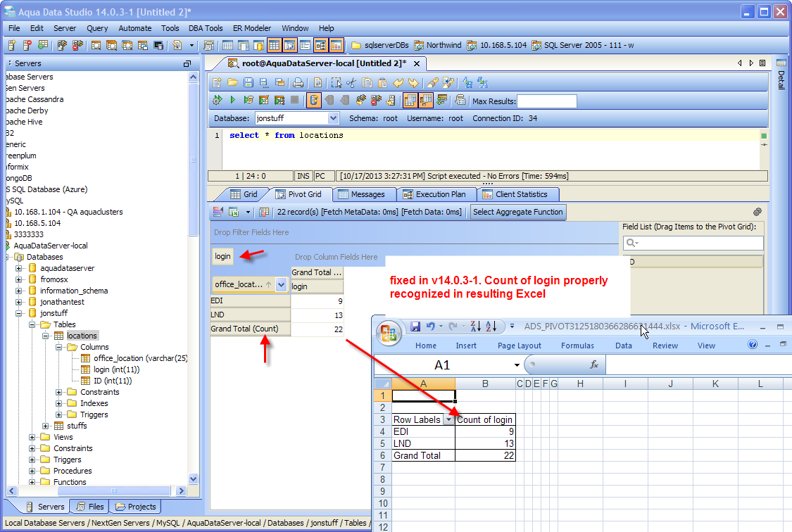Click the Paste clipboard icon in the editor toolbar
The width and height of the screenshot is (792, 532).
(382, 83)
